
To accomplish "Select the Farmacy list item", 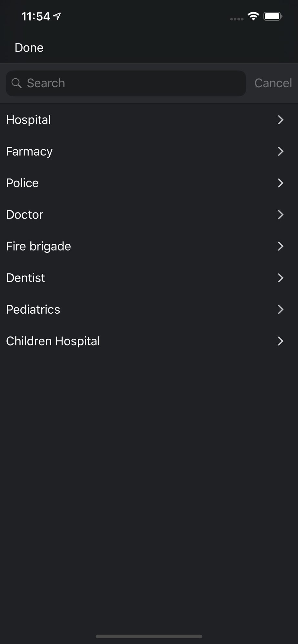I will (29, 151).
